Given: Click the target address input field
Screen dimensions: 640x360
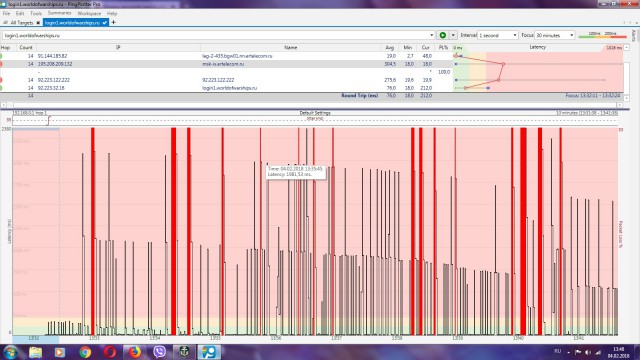Looking at the screenshot, I should pyautogui.click(x=215, y=36).
